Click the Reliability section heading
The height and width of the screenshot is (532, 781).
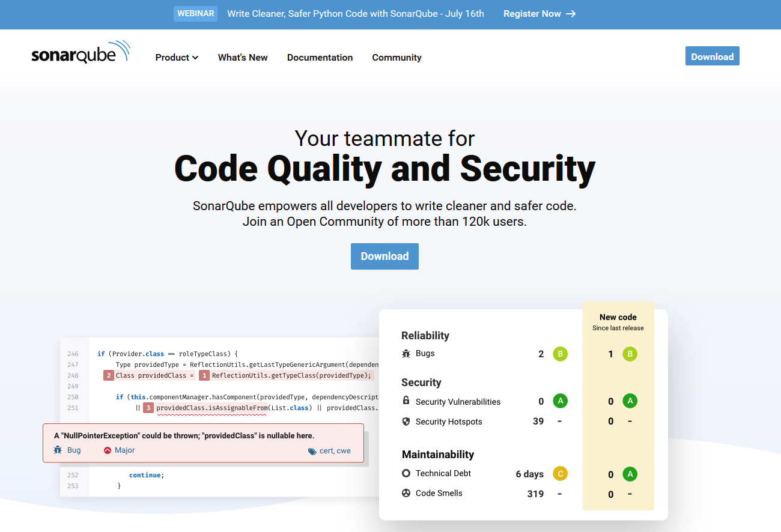(x=425, y=336)
